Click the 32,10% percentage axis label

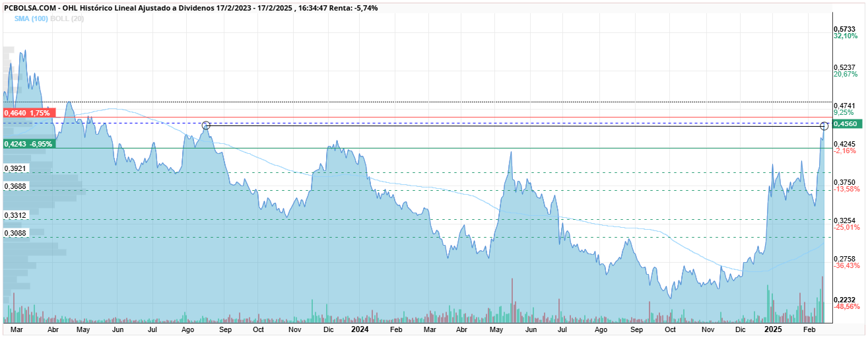(x=846, y=36)
